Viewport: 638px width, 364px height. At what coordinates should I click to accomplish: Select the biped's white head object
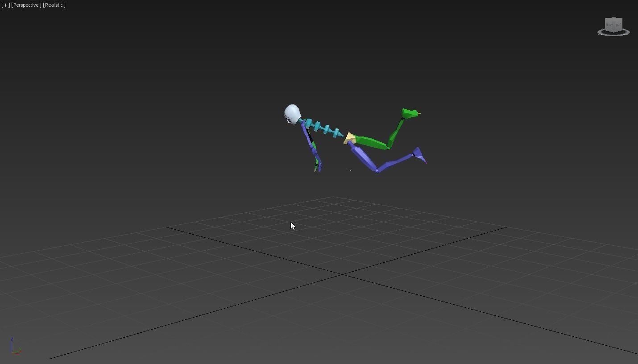(291, 113)
